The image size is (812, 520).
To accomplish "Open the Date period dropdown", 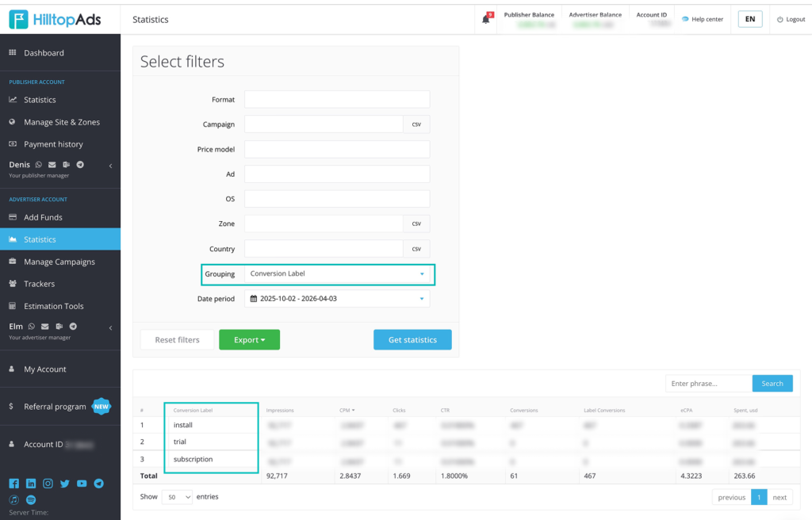I will [337, 299].
